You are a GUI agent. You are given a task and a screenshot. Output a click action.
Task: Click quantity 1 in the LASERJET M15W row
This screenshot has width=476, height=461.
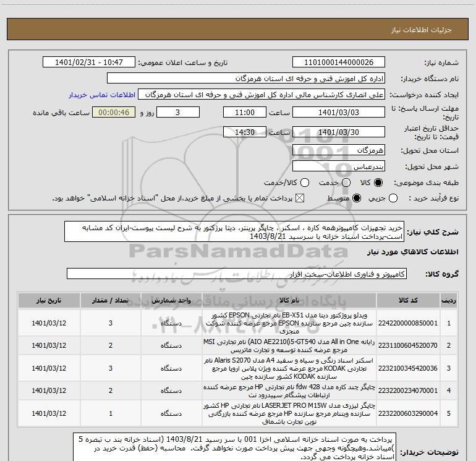click(x=111, y=413)
